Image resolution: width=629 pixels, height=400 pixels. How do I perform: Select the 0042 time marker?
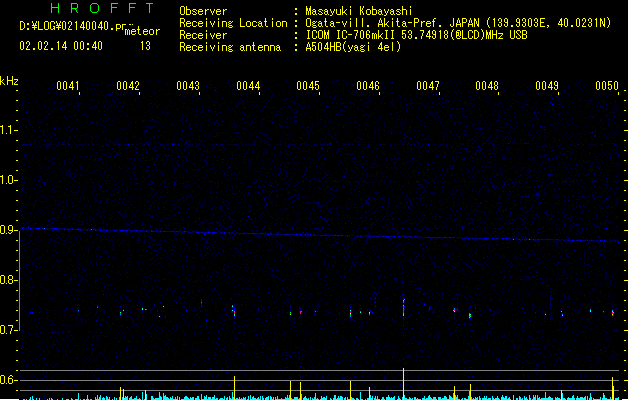[128, 86]
